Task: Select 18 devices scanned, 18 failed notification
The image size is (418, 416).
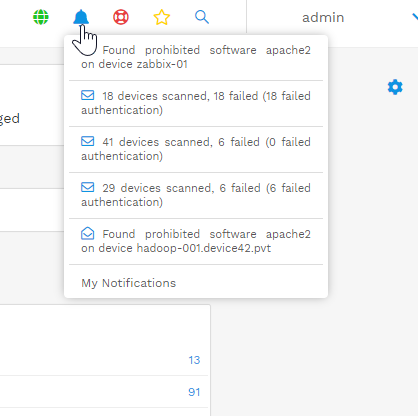Action: click(x=196, y=103)
